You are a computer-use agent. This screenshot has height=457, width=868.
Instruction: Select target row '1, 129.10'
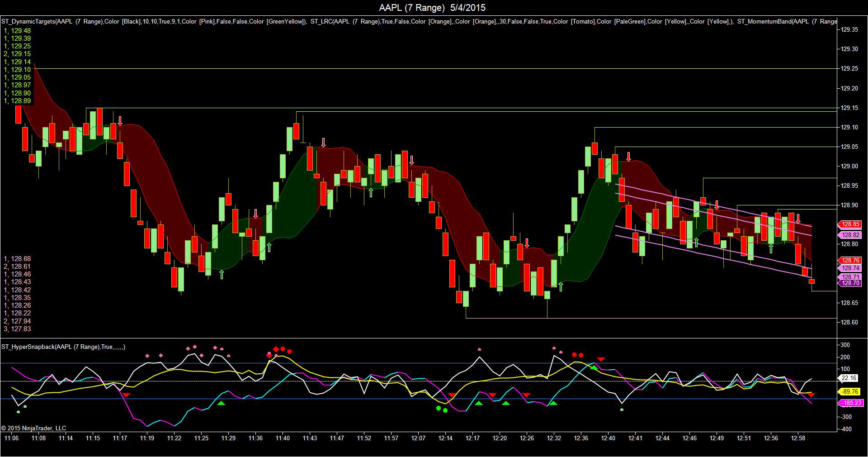pyautogui.click(x=17, y=70)
